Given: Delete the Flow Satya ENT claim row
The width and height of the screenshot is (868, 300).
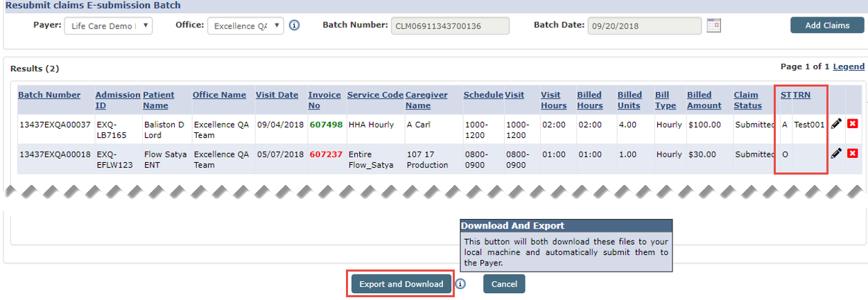Looking at the screenshot, I should click(852, 153).
